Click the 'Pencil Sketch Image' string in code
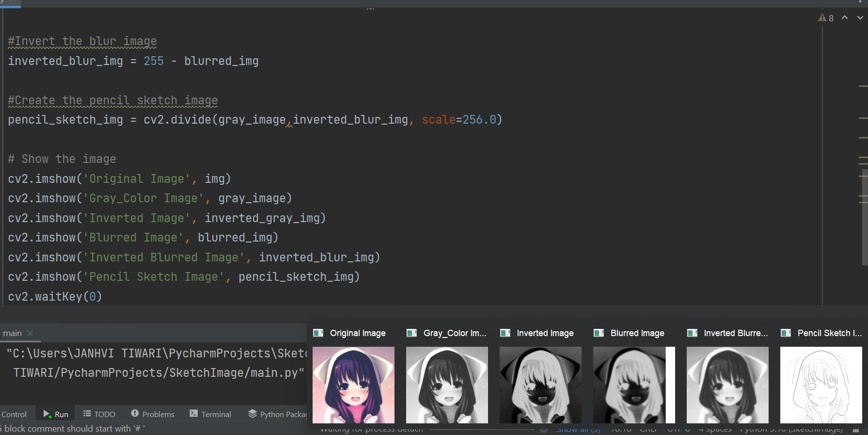This screenshot has height=435, width=868. pyautogui.click(x=154, y=277)
